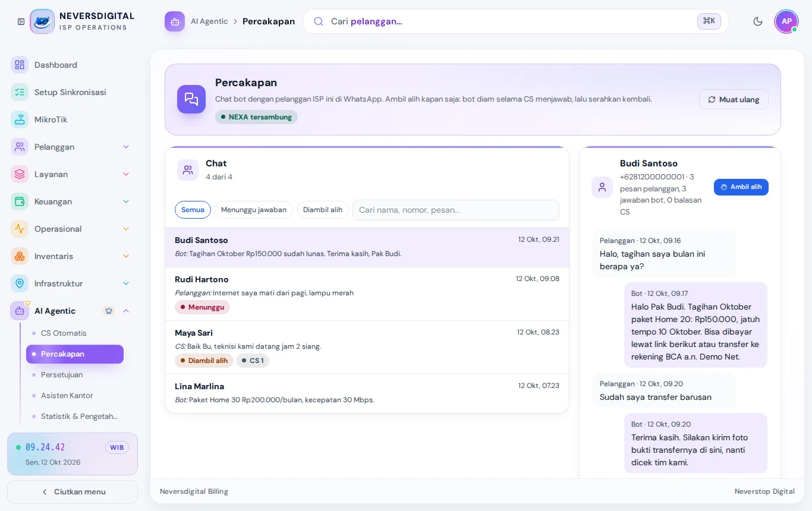Click the Muat ulang button
Screen dimensions: 812x511
(x=734, y=99)
